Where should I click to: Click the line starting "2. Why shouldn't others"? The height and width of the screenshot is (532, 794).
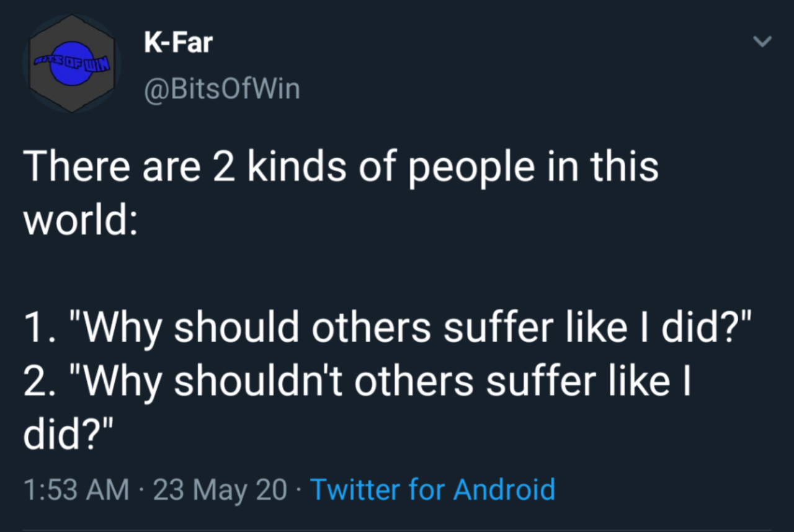tap(357, 381)
